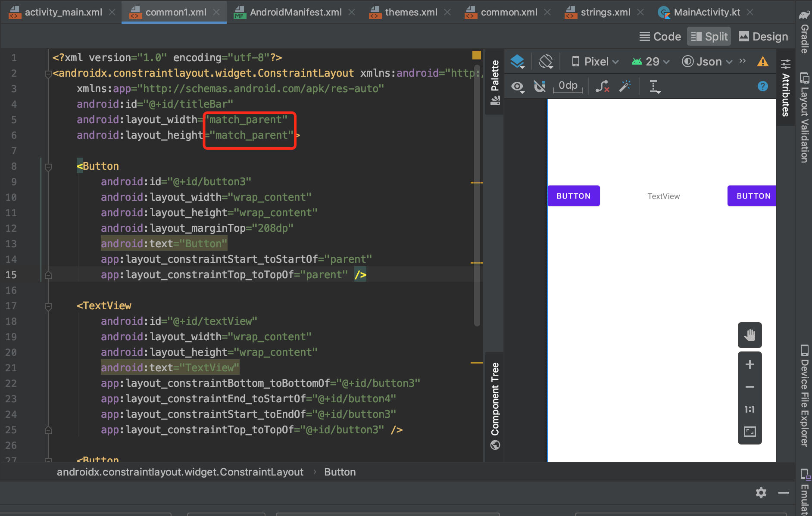Viewport: 812px width, 516px height.
Task: Click the Clear Constraints icon
Action: (x=602, y=87)
